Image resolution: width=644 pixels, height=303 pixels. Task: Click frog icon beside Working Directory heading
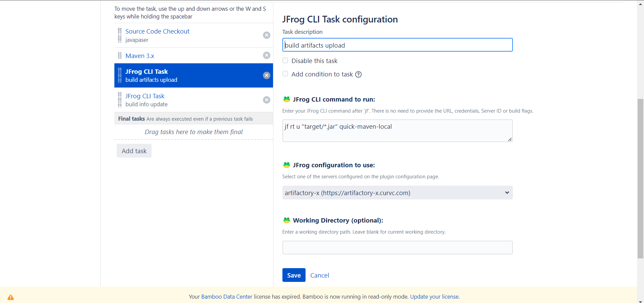pos(286,220)
